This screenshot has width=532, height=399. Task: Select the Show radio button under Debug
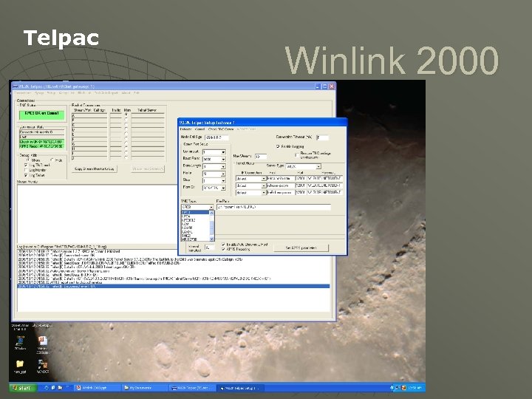(x=28, y=160)
